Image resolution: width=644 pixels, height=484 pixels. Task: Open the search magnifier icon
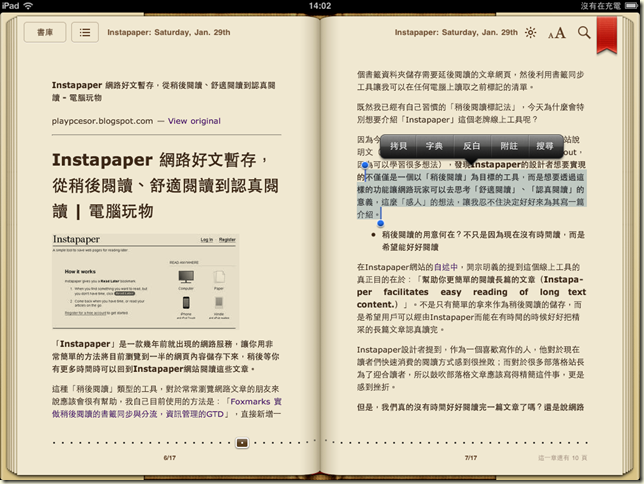(x=584, y=32)
